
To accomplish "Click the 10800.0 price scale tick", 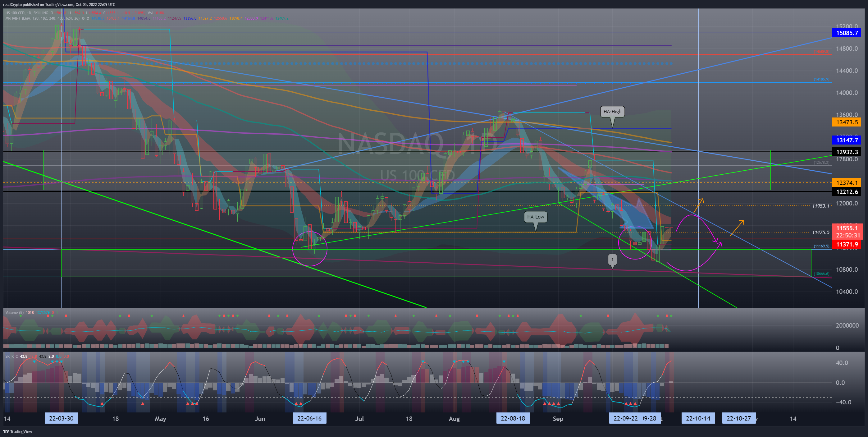I will pyautogui.click(x=847, y=269).
